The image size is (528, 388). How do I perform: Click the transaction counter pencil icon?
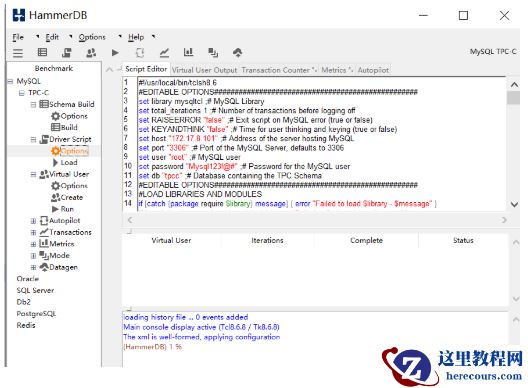[x=164, y=53]
